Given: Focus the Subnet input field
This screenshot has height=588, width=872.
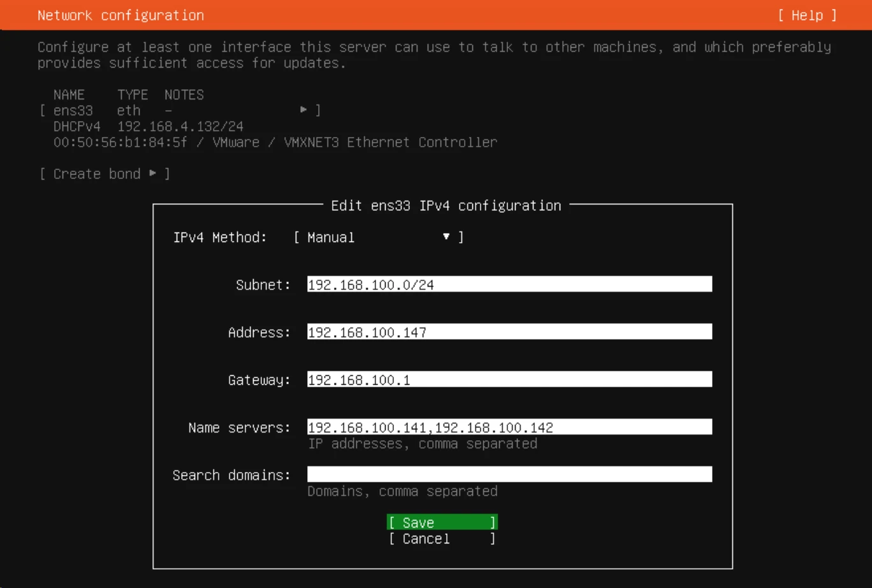Looking at the screenshot, I should (509, 285).
